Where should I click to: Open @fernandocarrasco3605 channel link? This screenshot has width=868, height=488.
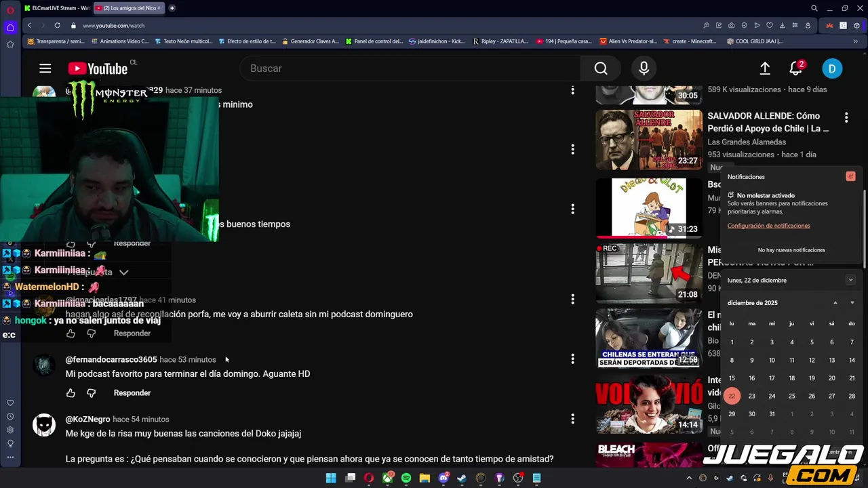[111, 359]
